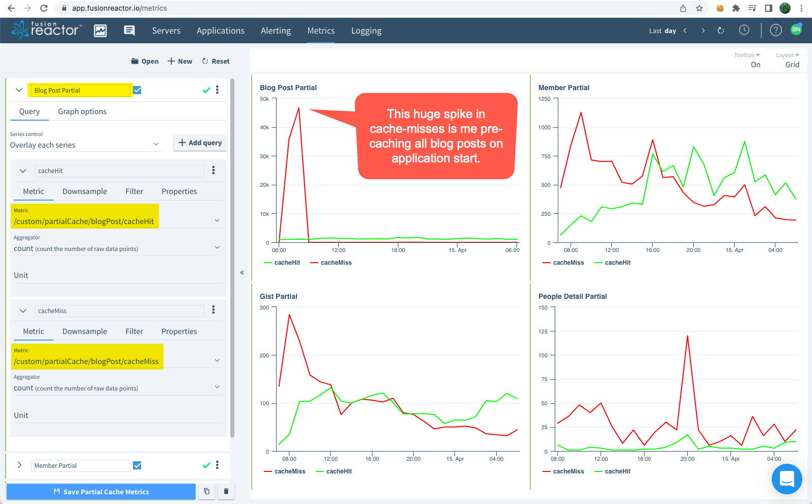
Task: Click the duplicate graph copy icon
Action: (206, 491)
